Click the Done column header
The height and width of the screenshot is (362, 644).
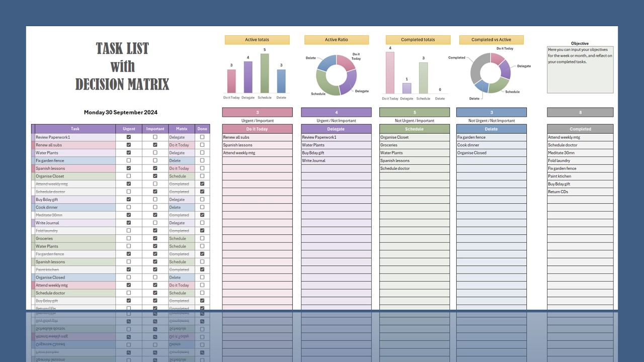pos(202,129)
